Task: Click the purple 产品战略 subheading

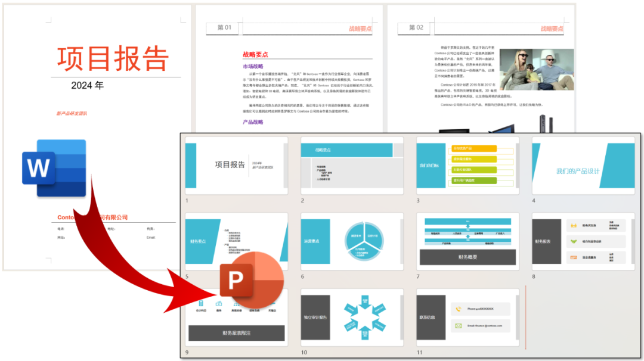Action: click(x=253, y=122)
